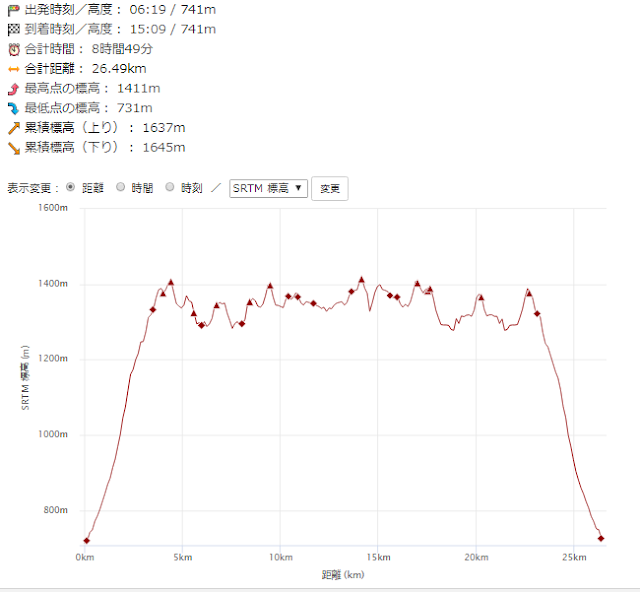Click the triangle marker near 17km
The image size is (640, 592).
point(417,283)
